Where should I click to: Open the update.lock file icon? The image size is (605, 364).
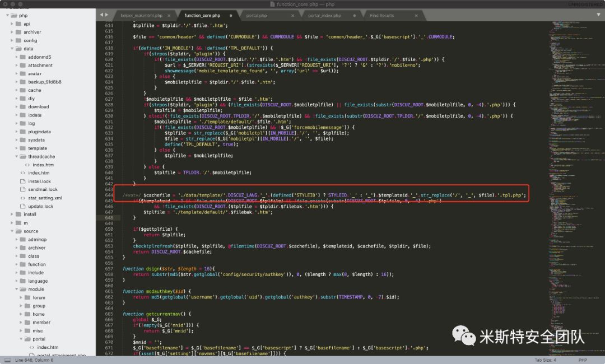pos(23,206)
